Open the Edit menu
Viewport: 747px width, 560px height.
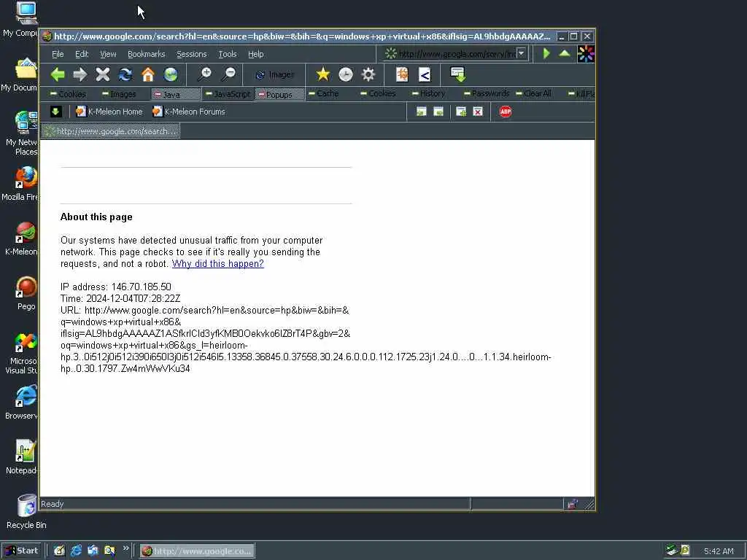point(82,54)
